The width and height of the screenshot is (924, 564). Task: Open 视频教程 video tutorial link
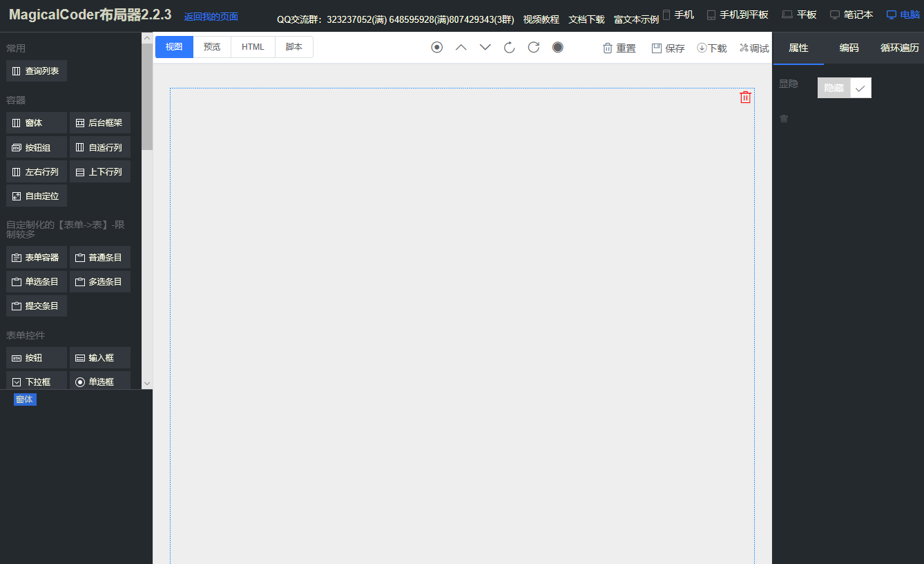click(x=541, y=19)
